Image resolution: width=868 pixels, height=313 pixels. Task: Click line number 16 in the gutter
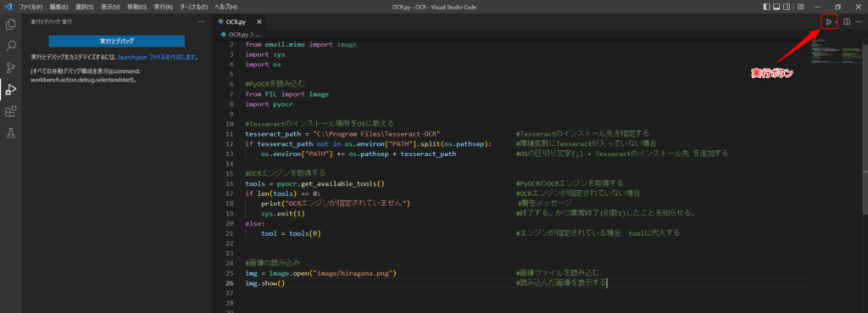click(231, 183)
